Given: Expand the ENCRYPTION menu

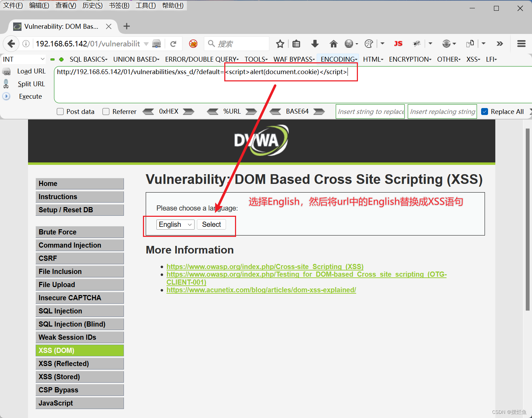Looking at the screenshot, I should click(x=410, y=59).
